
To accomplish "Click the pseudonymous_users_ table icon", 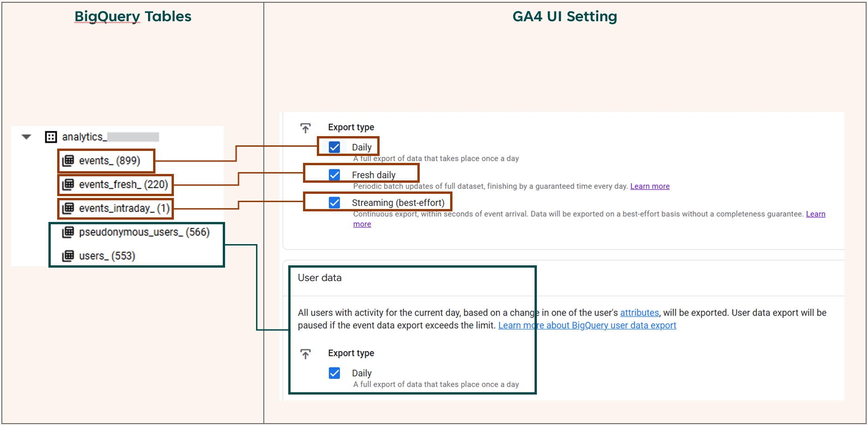I will click(x=68, y=232).
